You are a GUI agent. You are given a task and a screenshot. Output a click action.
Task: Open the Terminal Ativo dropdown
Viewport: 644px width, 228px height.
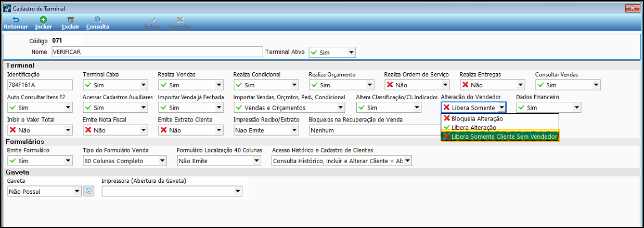(352, 52)
